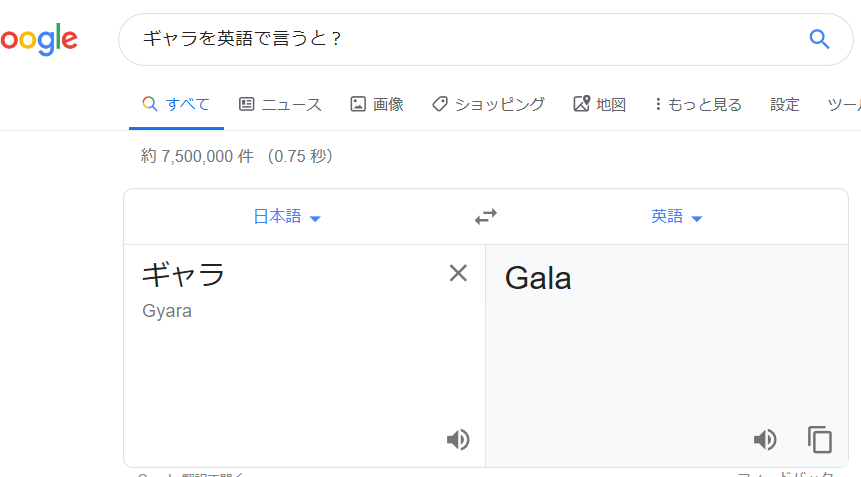Viewport: 861px width, 477px height.
Task: Open the 日本語 source language dropdown
Action: [x=286, y=217]
